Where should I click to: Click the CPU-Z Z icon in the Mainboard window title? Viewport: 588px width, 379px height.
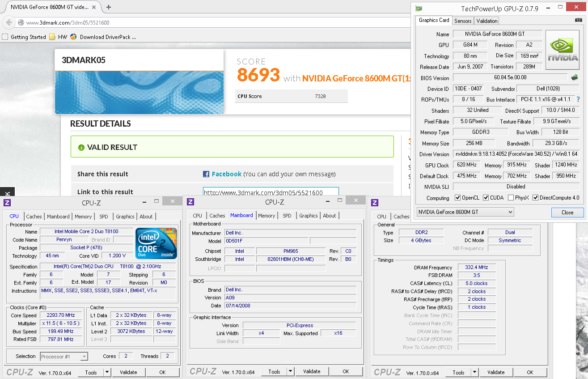point(190,202)
